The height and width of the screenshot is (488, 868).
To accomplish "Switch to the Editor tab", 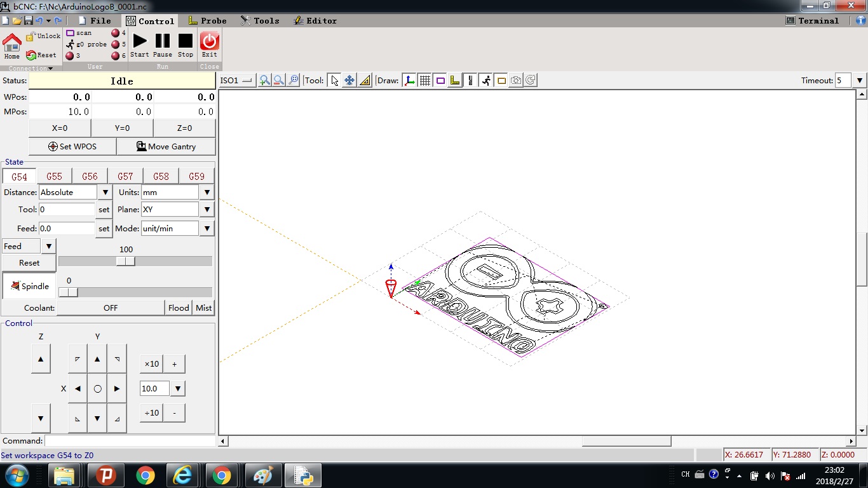I will tap(315, 21).
